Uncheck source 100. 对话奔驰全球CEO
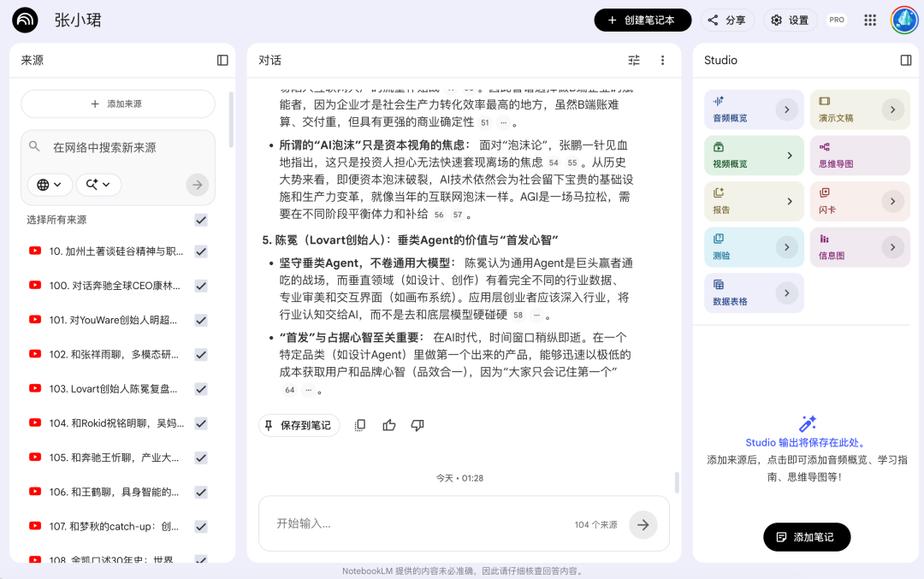This screenshot has width=924, height=579. [201, 286]
